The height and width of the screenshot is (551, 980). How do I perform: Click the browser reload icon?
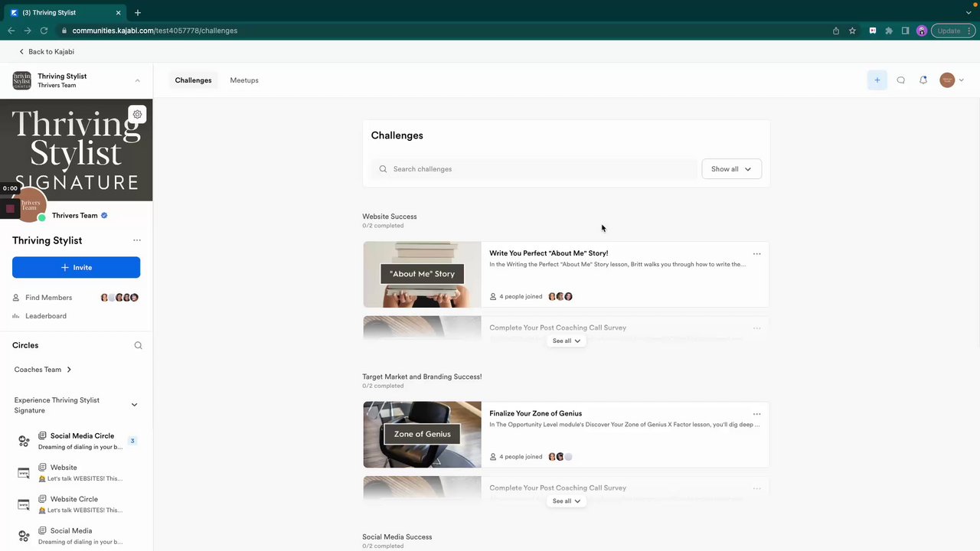pos(44,31)
